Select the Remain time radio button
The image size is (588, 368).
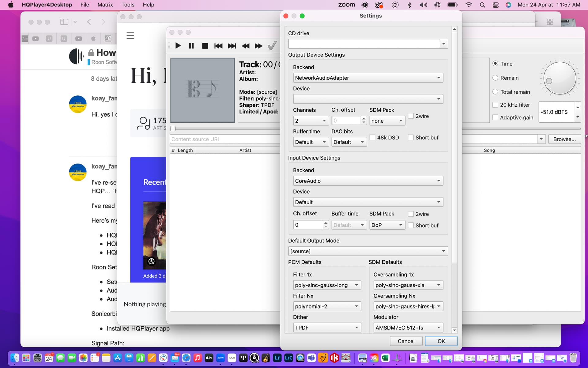click(495, 78)
